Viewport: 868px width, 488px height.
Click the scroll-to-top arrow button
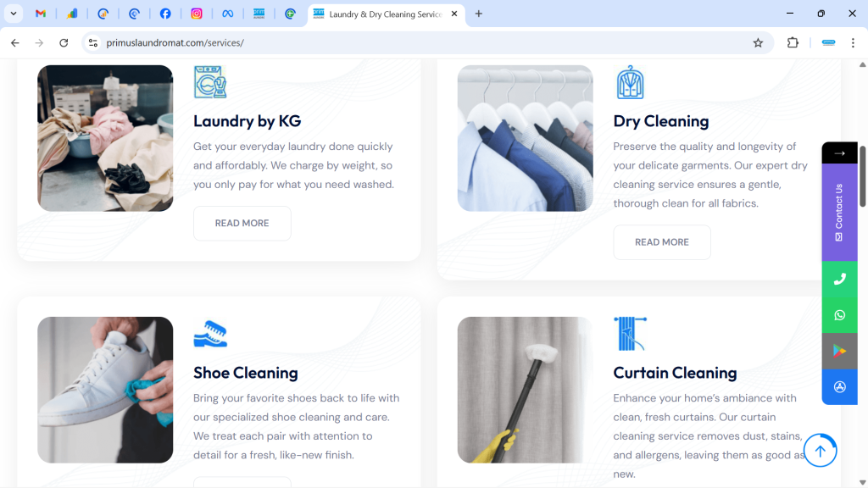click(820, 451)
